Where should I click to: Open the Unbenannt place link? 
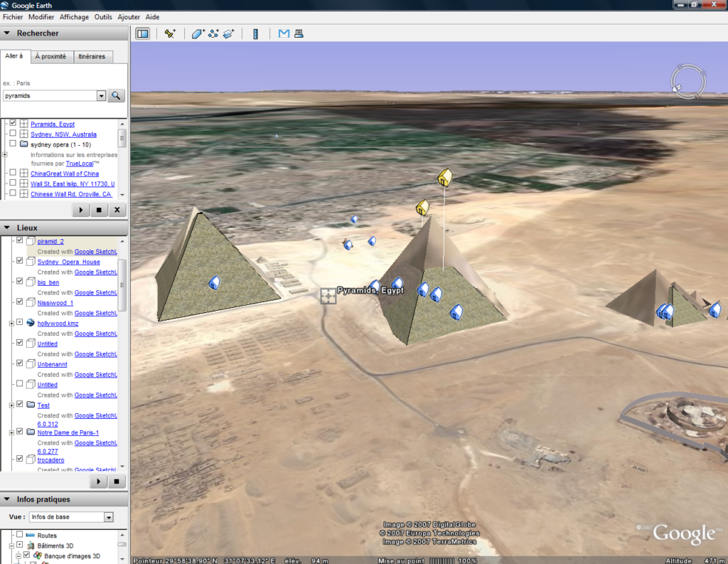[x=52, y=364]
